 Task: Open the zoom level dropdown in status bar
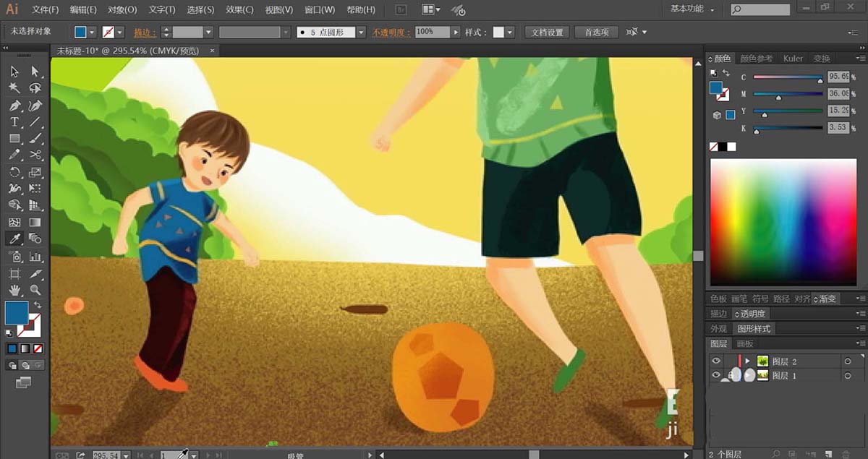(x=126, y=455)
